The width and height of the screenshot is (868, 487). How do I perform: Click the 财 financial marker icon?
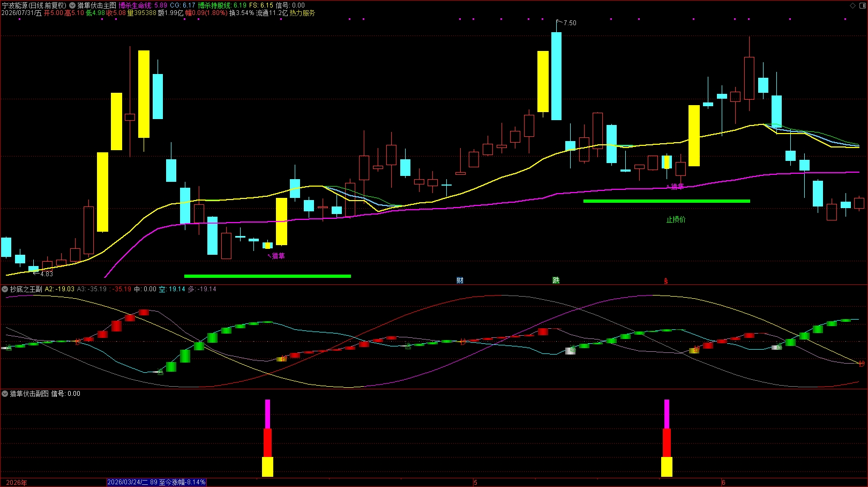click(x=460, y=281)
